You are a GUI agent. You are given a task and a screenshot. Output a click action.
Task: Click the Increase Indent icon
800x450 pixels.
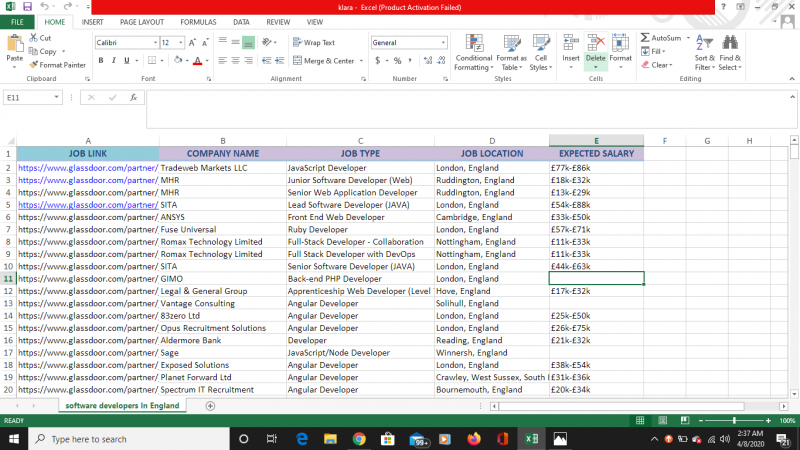[280, 61]
